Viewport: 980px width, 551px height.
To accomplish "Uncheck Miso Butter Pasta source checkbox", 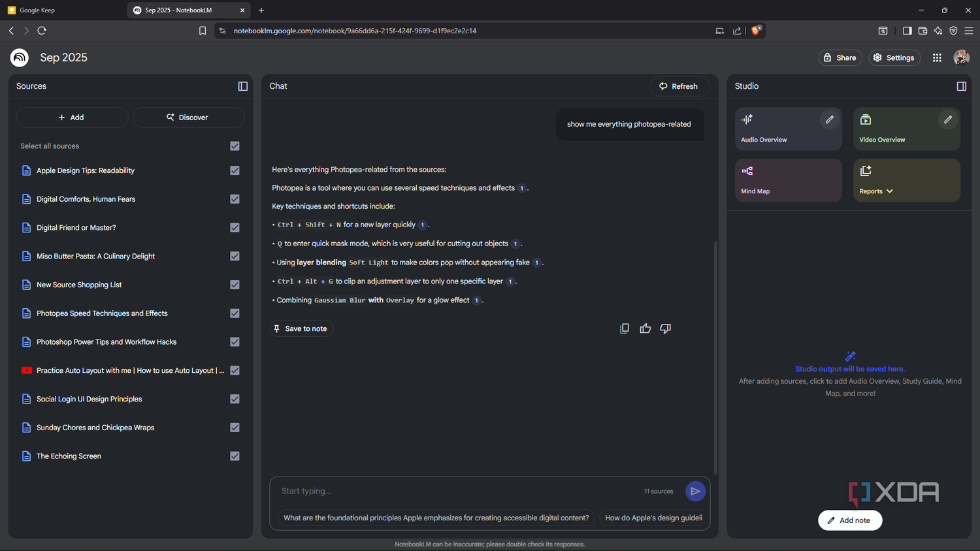I will click(235, 256).
